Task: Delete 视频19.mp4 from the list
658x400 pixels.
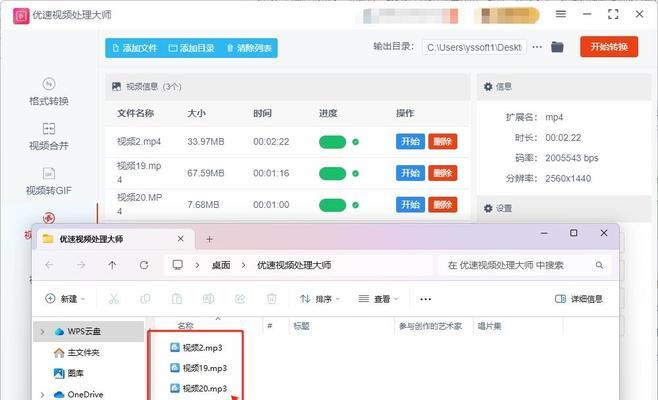Action: 442,173
